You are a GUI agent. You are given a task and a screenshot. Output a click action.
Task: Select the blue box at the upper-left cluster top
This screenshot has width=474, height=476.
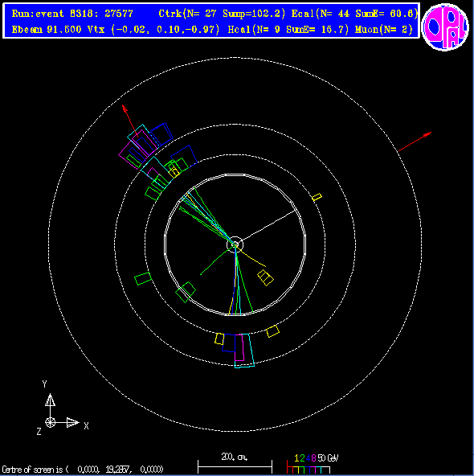click(x=161, y=133)
